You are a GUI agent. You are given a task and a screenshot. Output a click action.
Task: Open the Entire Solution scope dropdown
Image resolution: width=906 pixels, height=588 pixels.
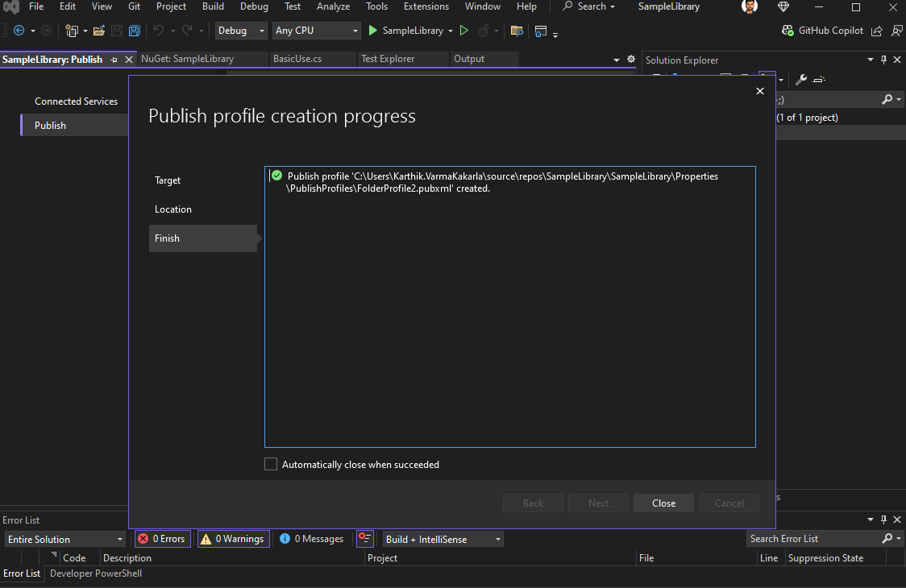[x=64, y=540]
